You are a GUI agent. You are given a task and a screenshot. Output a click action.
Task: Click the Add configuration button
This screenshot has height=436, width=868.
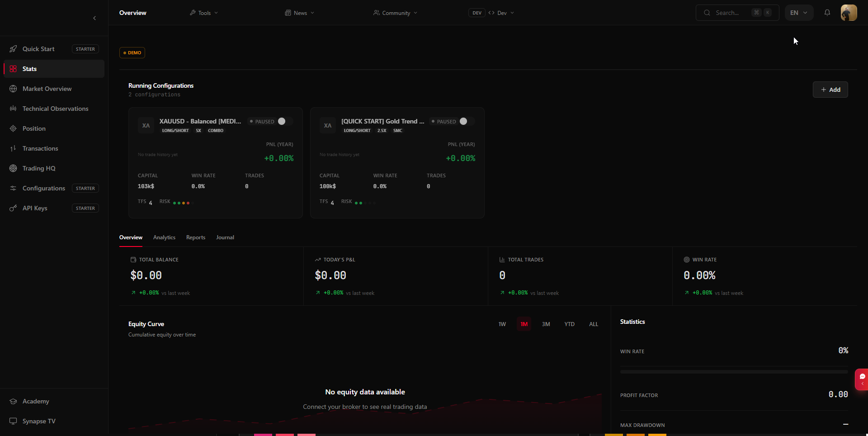coord(830,90)
